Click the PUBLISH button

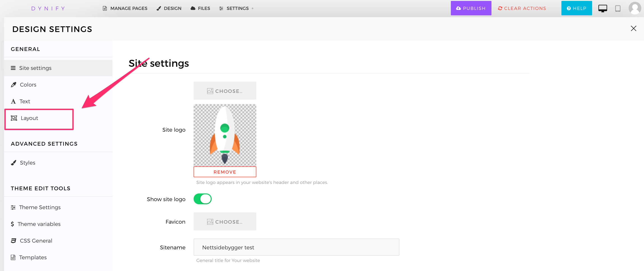[471, 8]
